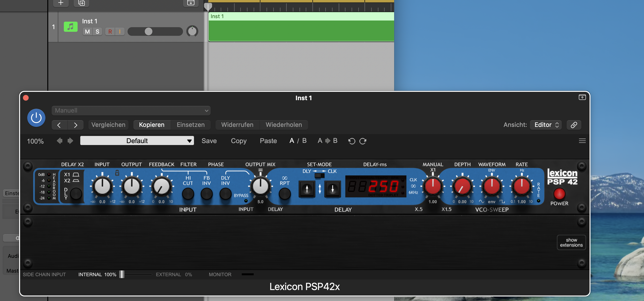
Task: Click the Inst 1 volume fader
Action: [155, 32]
